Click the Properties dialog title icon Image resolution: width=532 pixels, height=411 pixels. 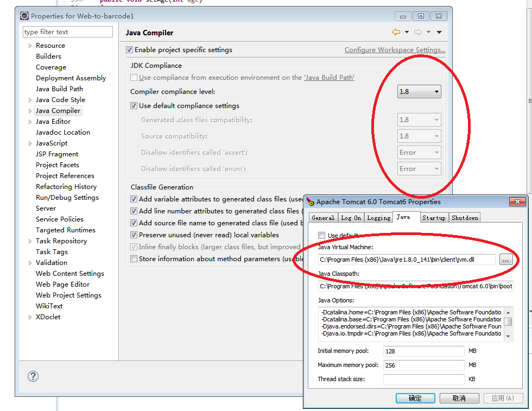24,16
